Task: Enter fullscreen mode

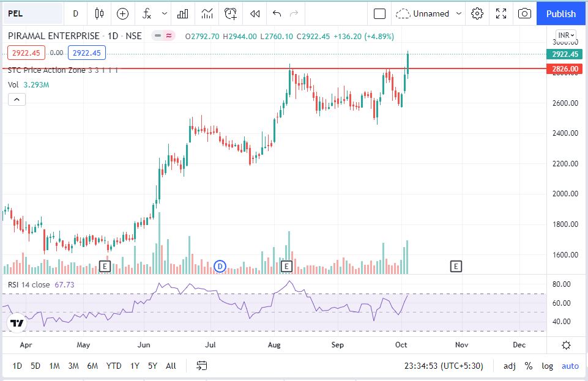Action: click(x=501, y=13)
